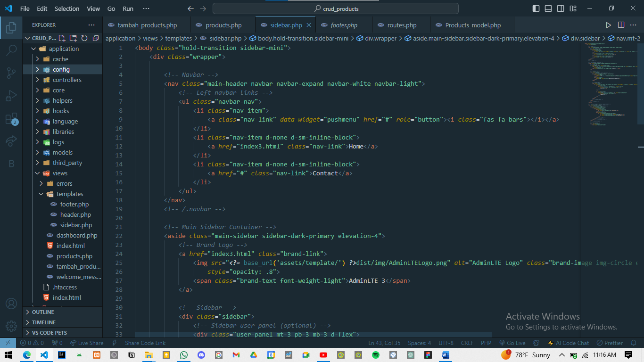Viewport: 644px width, 362px height.
Task: Change indentation via Spaces: 4
Action: coord(420,343)
